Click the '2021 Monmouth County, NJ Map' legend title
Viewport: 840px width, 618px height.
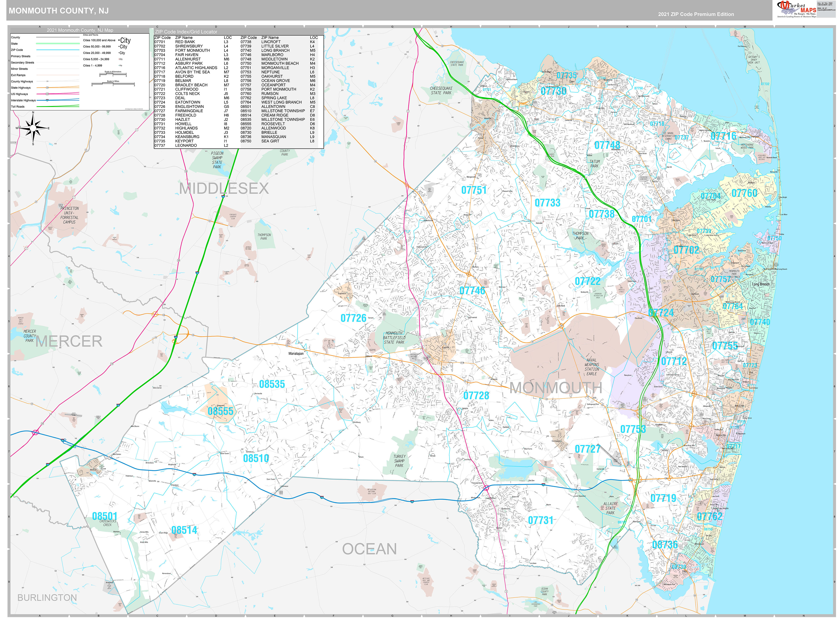tap(80, 30)
